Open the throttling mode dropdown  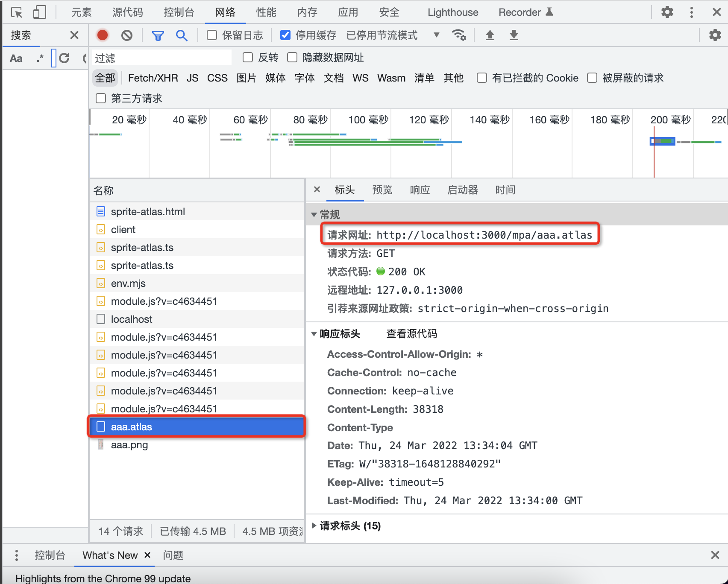(393, 35)
